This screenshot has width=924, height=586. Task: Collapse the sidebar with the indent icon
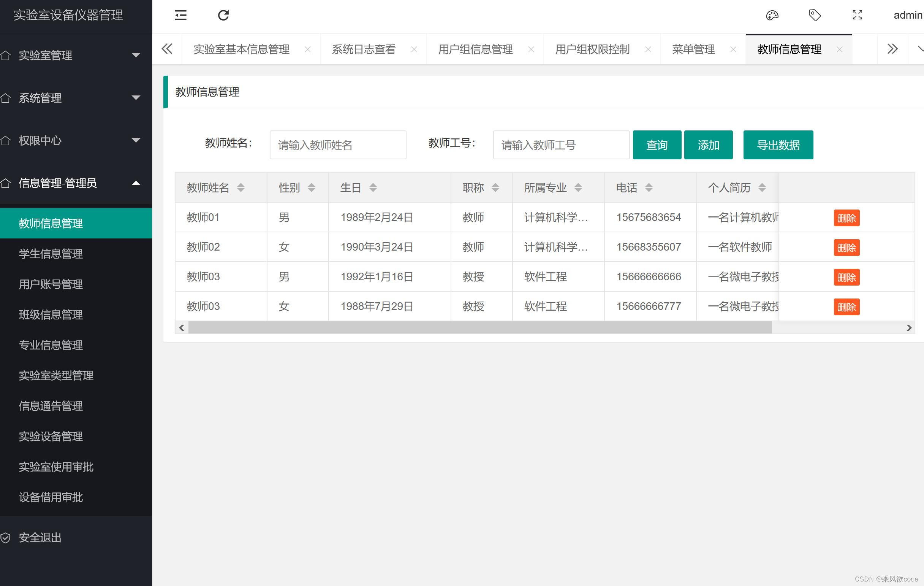click(181, 15)
